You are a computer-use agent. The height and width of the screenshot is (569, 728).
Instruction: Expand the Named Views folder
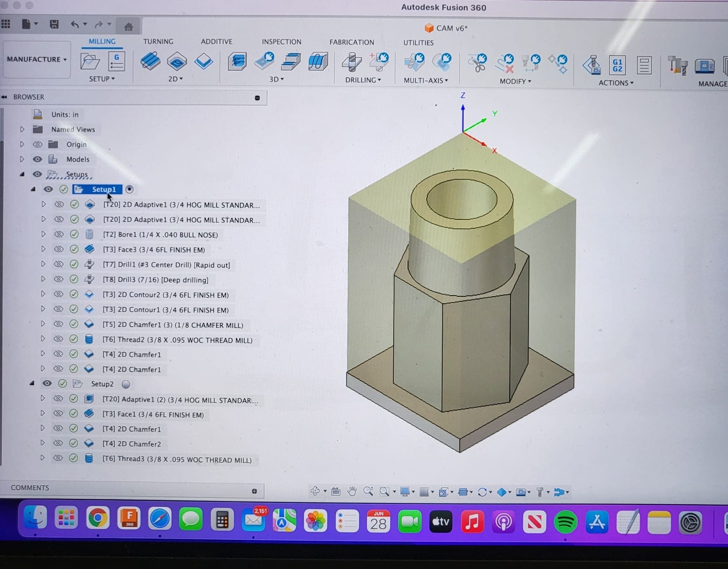coord(22,129)
